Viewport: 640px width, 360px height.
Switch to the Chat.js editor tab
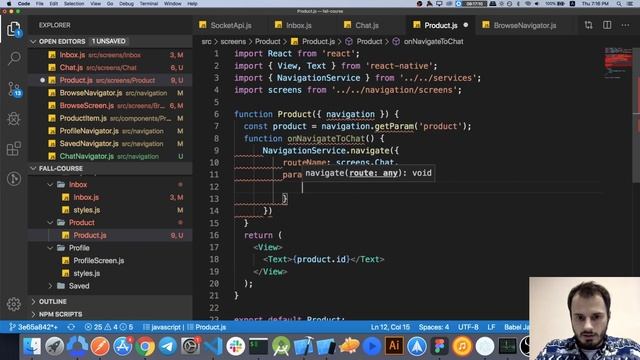pos(367,25)
